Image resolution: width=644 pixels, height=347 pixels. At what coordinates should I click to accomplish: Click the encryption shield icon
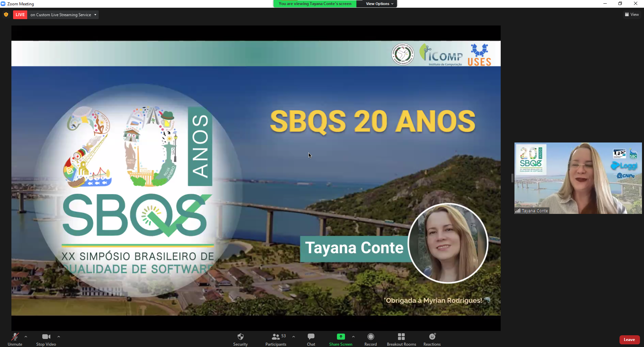(6, 15)
